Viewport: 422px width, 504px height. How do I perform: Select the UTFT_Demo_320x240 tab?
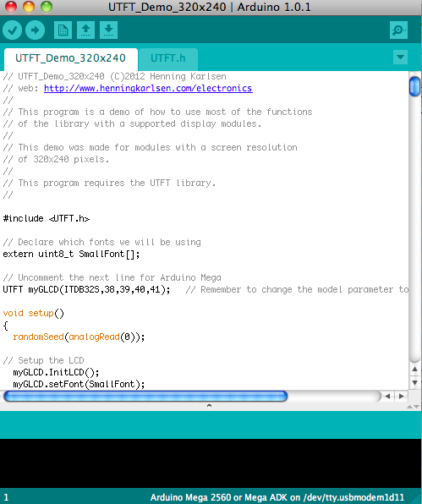(70, 58)
